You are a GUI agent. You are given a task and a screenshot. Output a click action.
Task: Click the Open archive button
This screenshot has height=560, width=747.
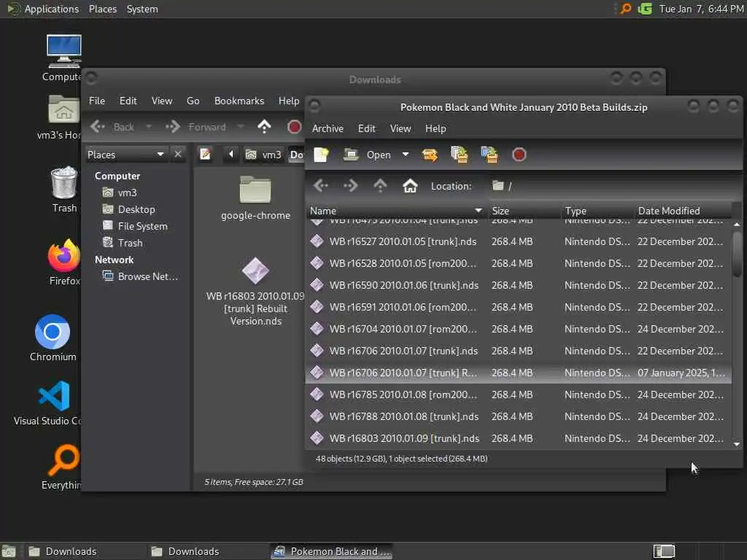(x=368, y=155)
